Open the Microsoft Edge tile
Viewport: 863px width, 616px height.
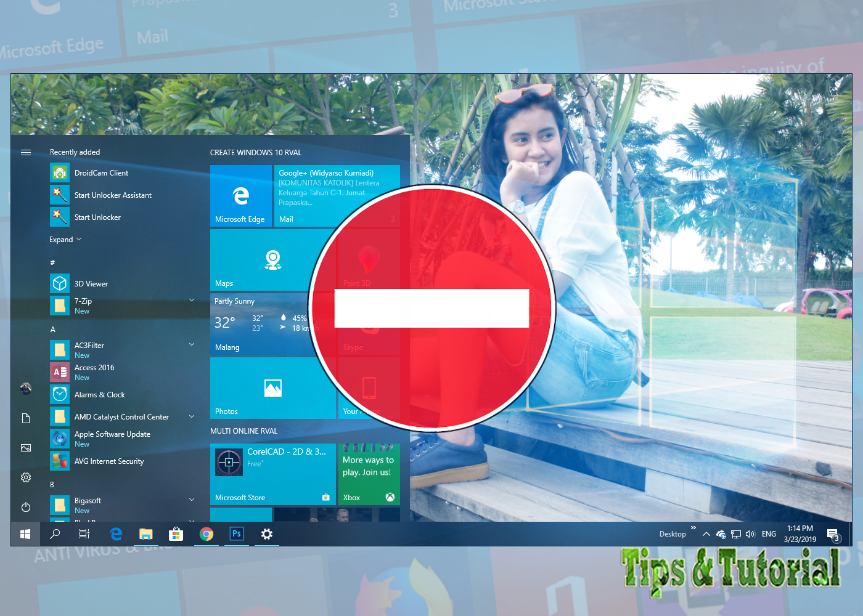point(241,196)
